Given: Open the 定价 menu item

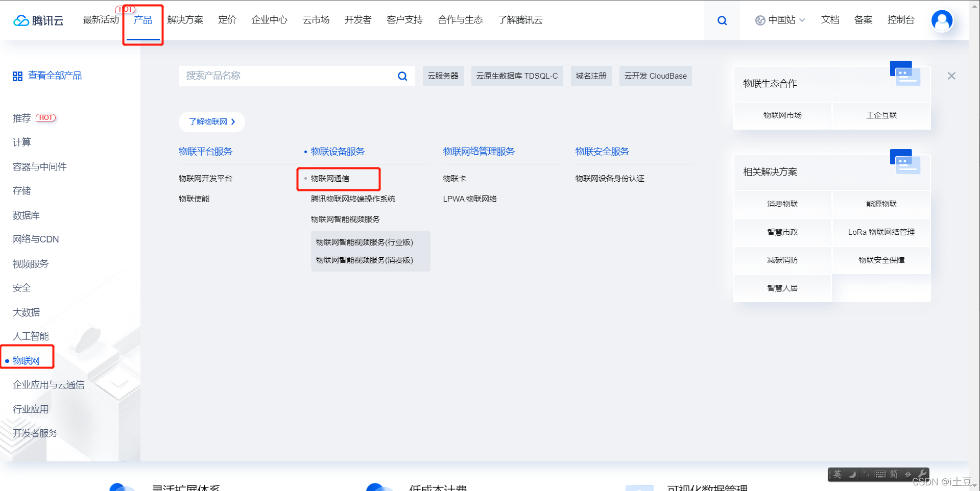Looking at the screenshot, I should tap(227, 20).
